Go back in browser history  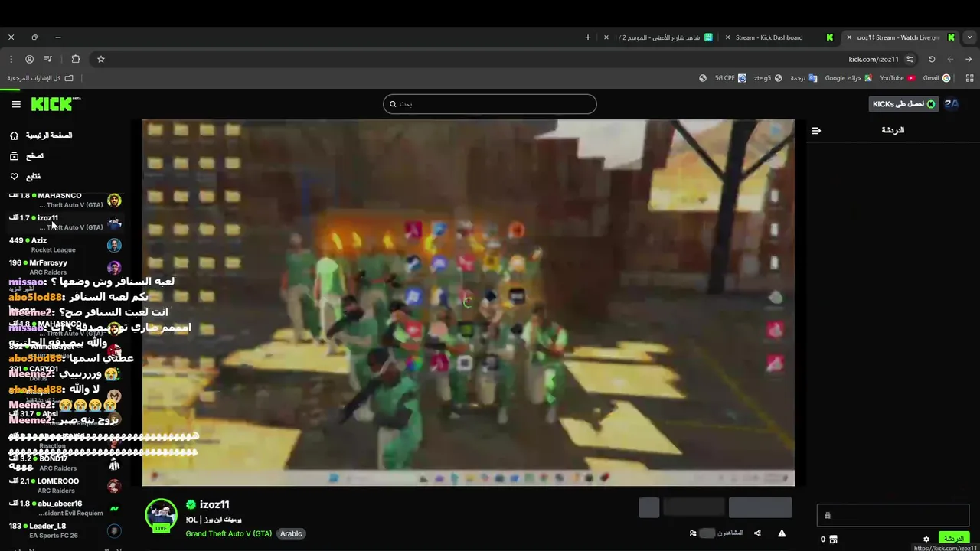pos(969,59)
